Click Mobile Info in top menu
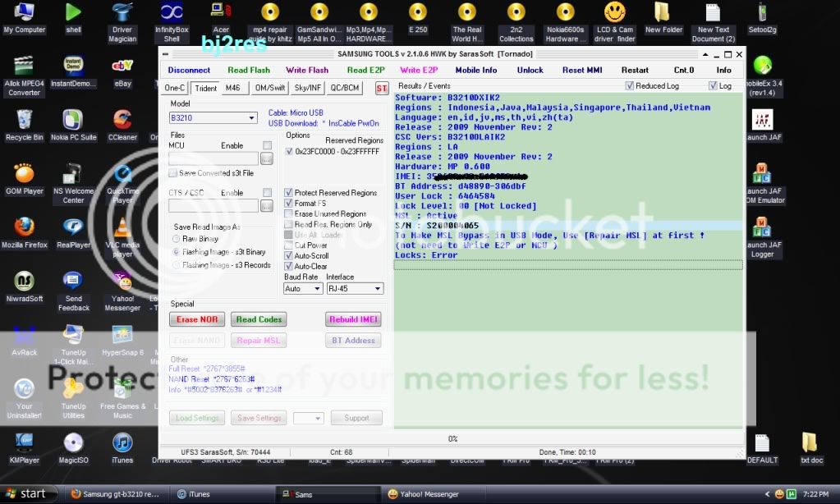This screenshot has width=840, height=504. point(475,70)
